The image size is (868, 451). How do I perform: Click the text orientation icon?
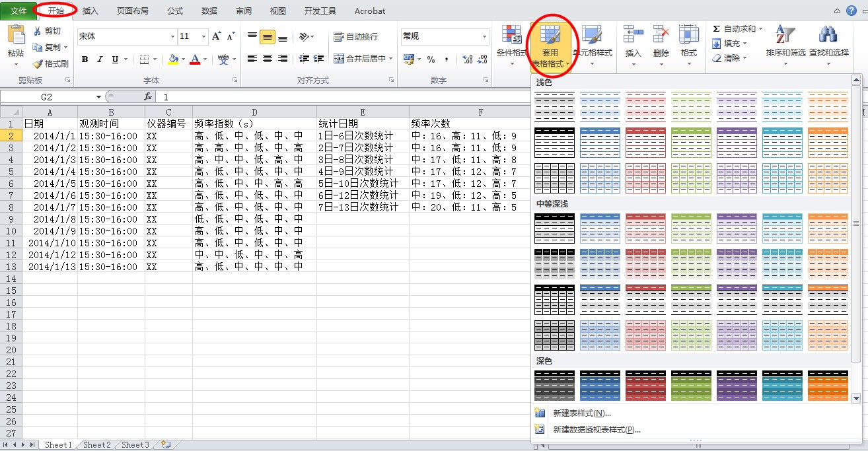[303, 37]
